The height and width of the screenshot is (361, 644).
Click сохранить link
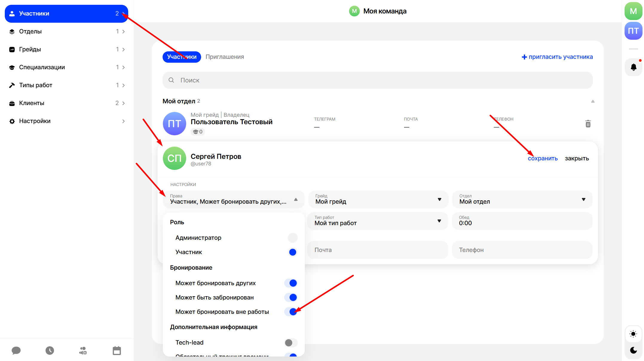click(542, 158)
